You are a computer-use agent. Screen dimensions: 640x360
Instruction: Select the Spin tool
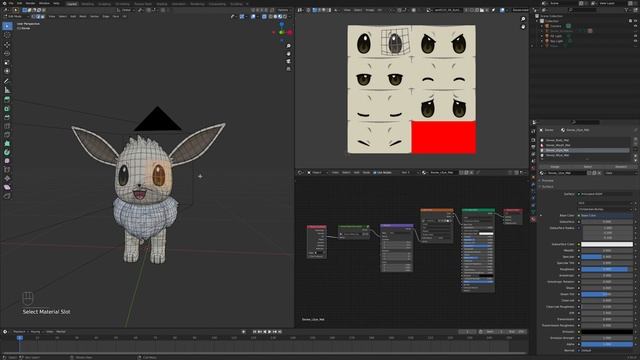(7, 152)
